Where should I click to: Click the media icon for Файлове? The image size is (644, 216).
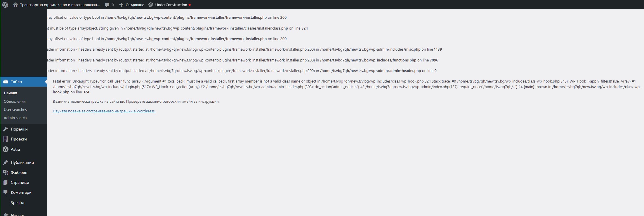point(6,172)
